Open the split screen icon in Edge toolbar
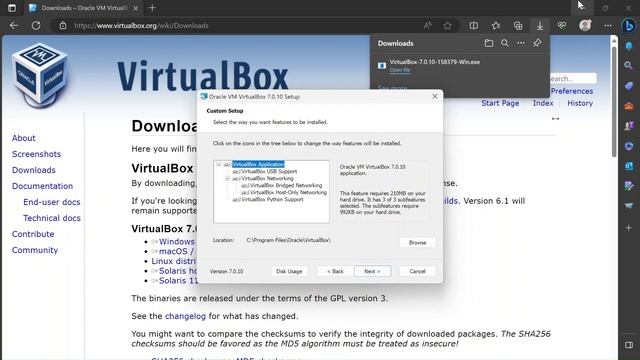Screen dimensions: 640x360 [x=473, y=25]
